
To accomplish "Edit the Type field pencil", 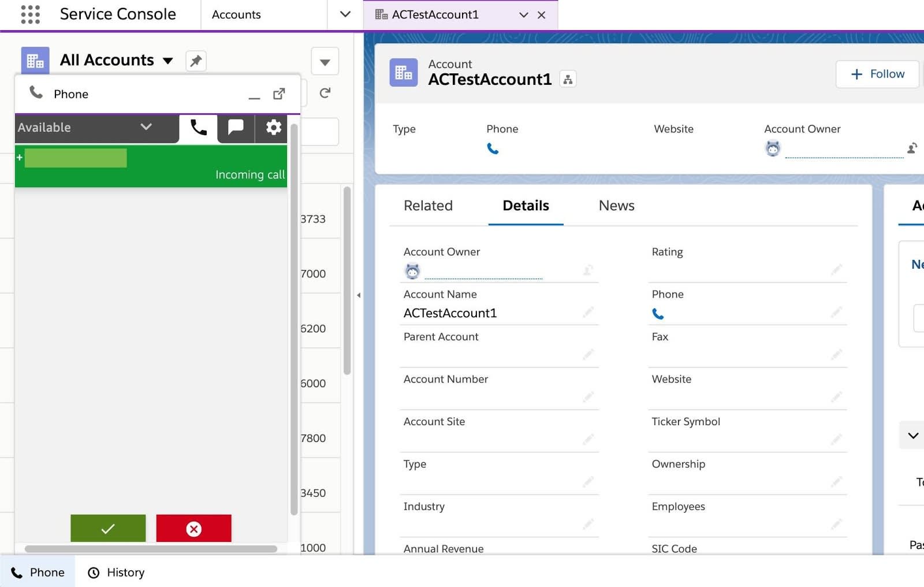I will pos(588,482).
